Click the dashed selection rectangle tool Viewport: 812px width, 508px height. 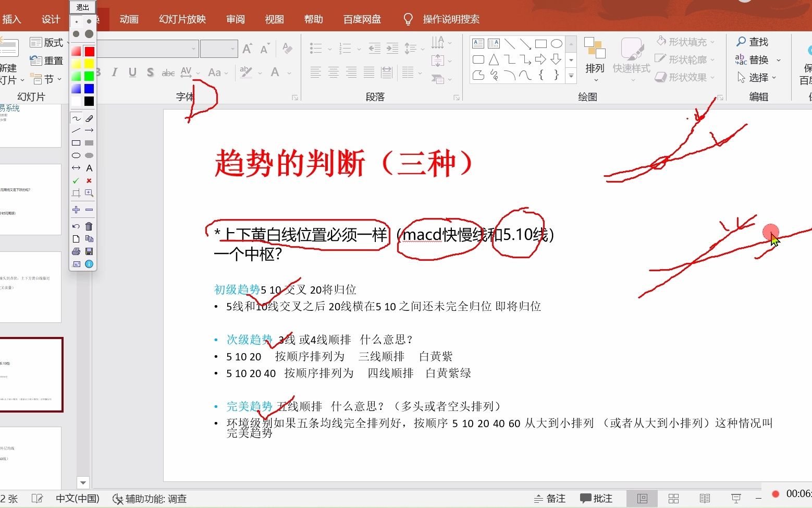pyautogui.click(x=76, y=193)
